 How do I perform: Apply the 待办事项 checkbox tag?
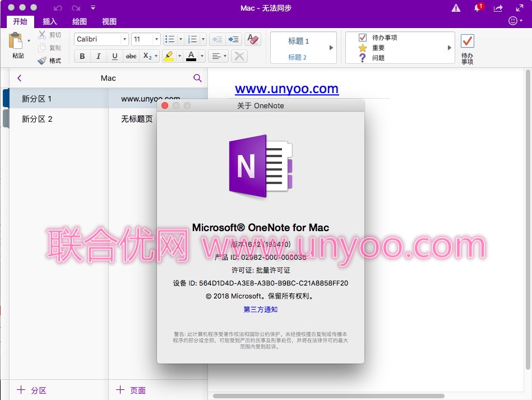point(378,38)
